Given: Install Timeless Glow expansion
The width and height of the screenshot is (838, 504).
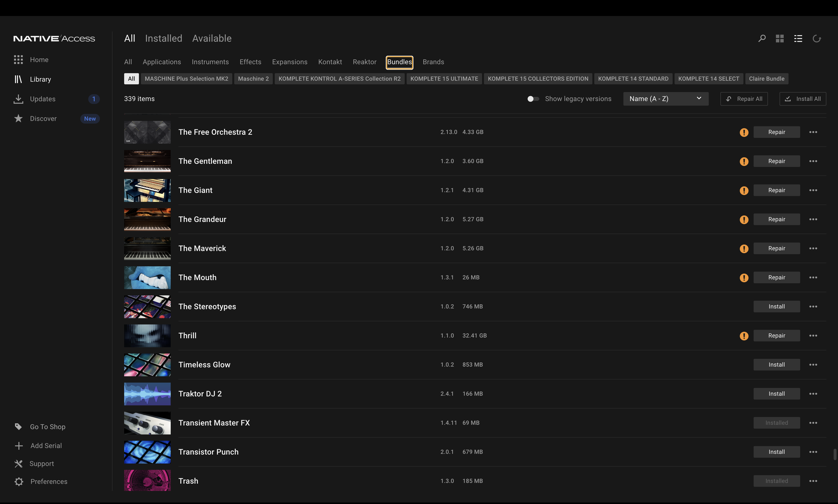Looking at the screenshot, I should coord(776,365).
